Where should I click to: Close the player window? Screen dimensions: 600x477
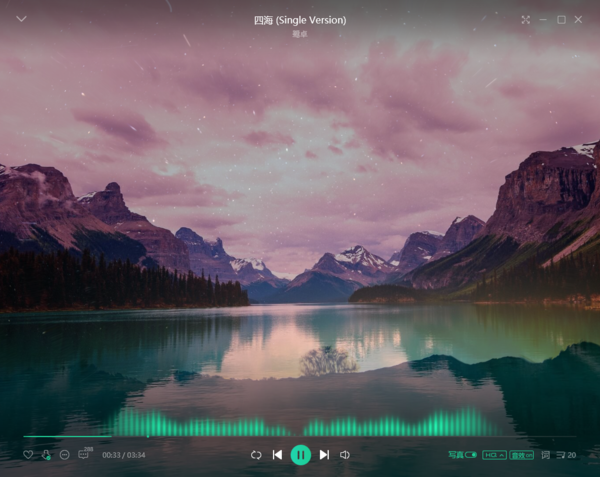(x=578, y=20)
